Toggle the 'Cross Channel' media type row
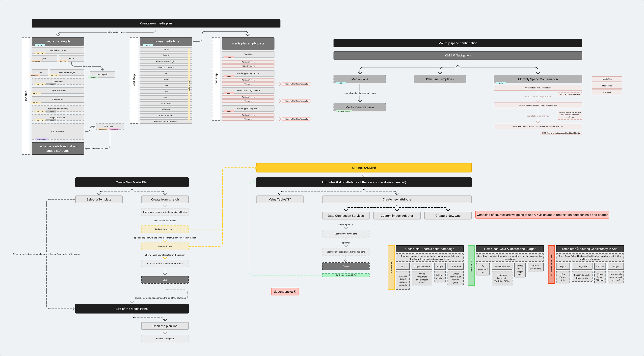This screenshot has height=356, width=644. click(166, 116)
